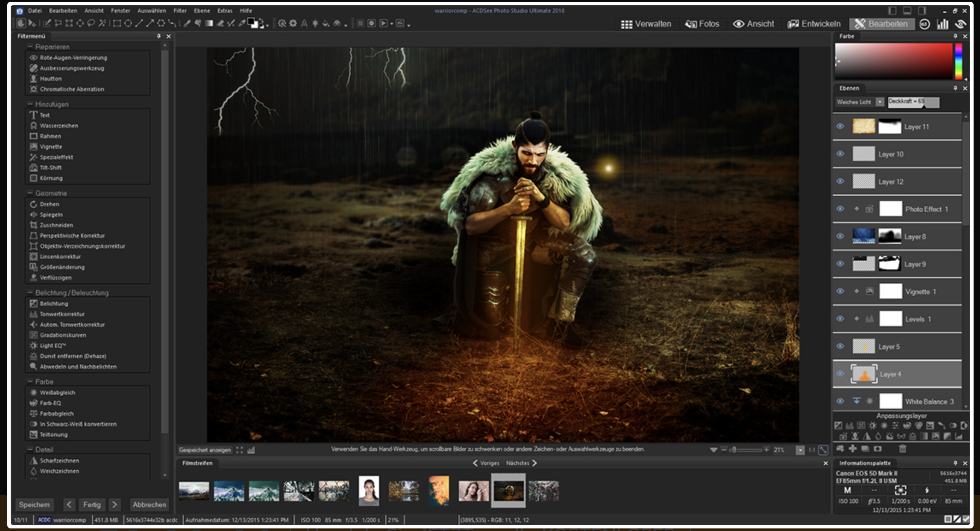Viewport: 980px width, 531px height.
Task: Hide Layer 8 visibility eye
Action: click(x=840, y=236)
